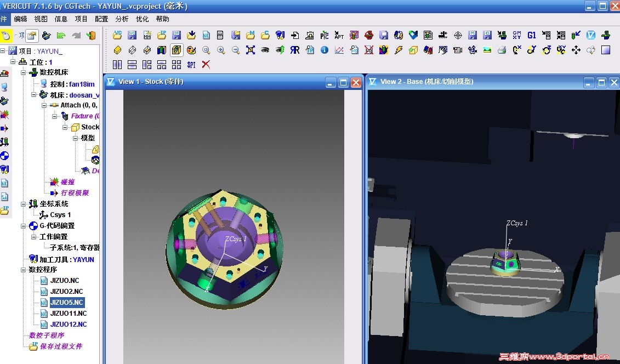620x364 pixels.
Task: Click the G1 toolbar icon
Action: pos(532,35)
